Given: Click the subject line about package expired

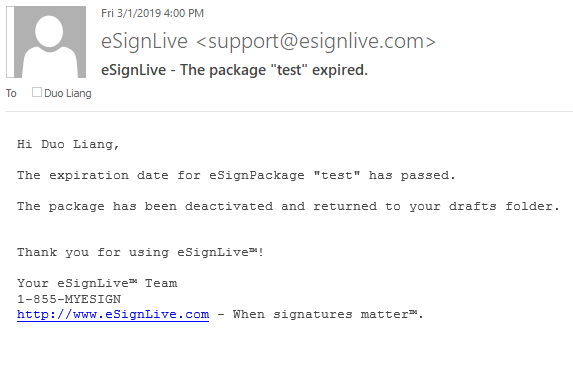Looking at the screenshot, I should [x=234, y=70].
